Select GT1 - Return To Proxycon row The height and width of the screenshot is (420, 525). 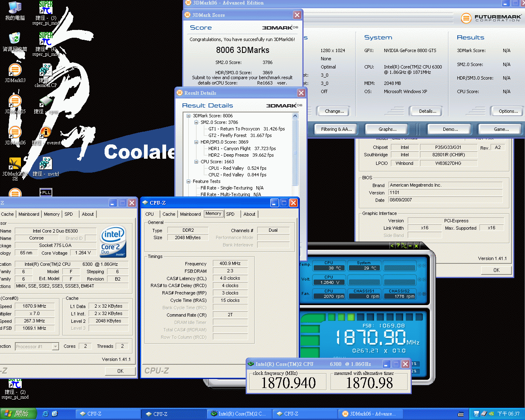click(246, 129)
